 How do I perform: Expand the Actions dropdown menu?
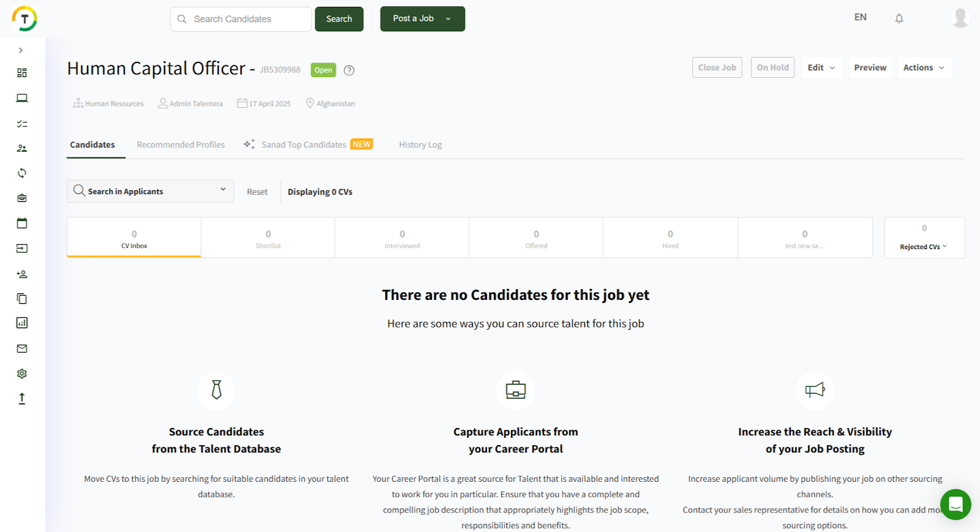924,68
